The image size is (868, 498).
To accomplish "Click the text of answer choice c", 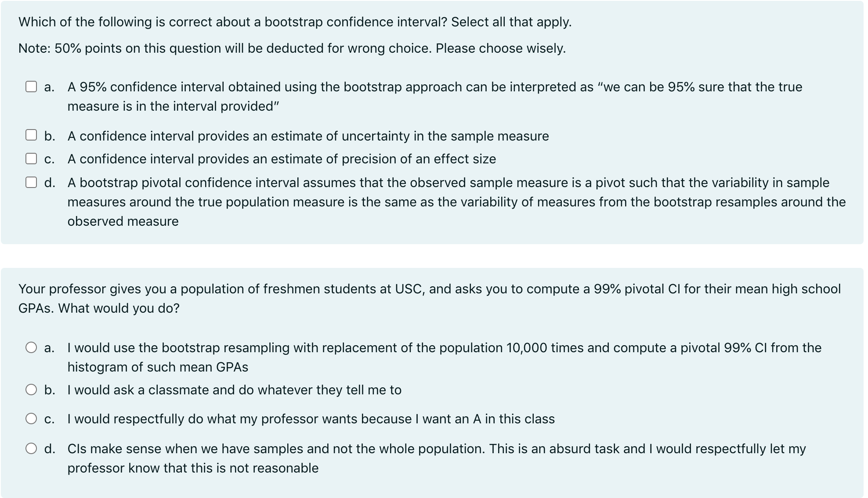I will tap(281, 159).
